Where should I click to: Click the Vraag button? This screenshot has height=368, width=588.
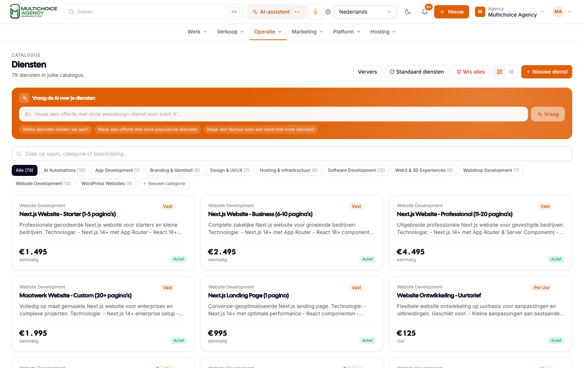[548, 114]
